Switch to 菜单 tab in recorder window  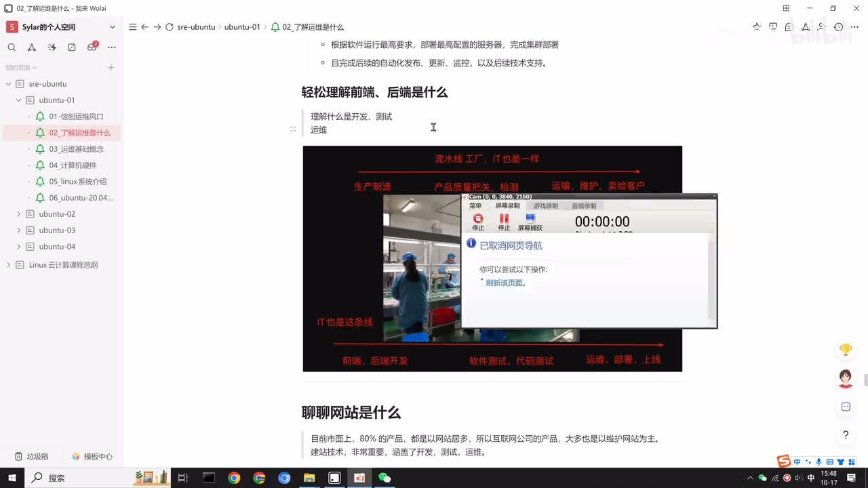475,206
